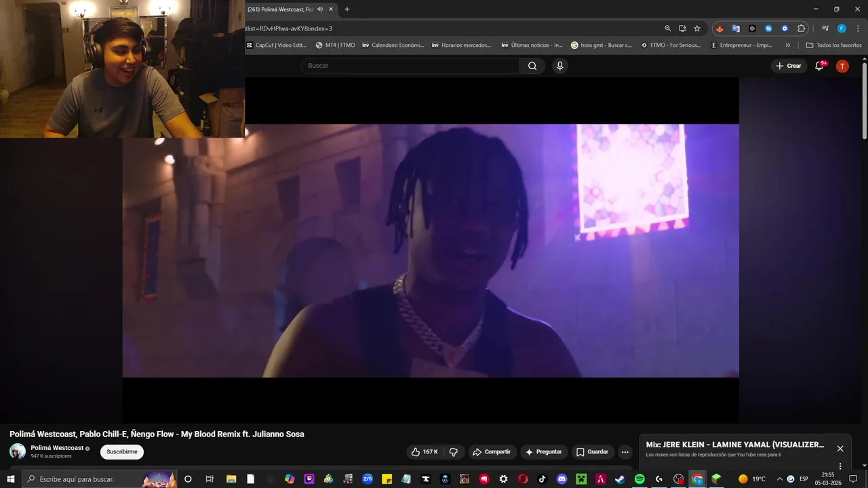The image size is (868, 488).
Task: Open the Entrepreneur bookmark
Action: point(741,45)
